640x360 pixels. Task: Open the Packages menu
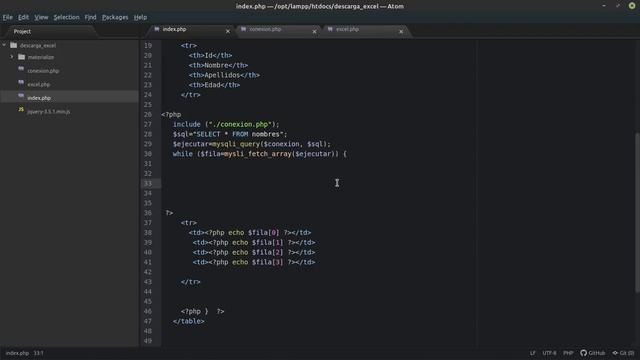tap(115, 17)
